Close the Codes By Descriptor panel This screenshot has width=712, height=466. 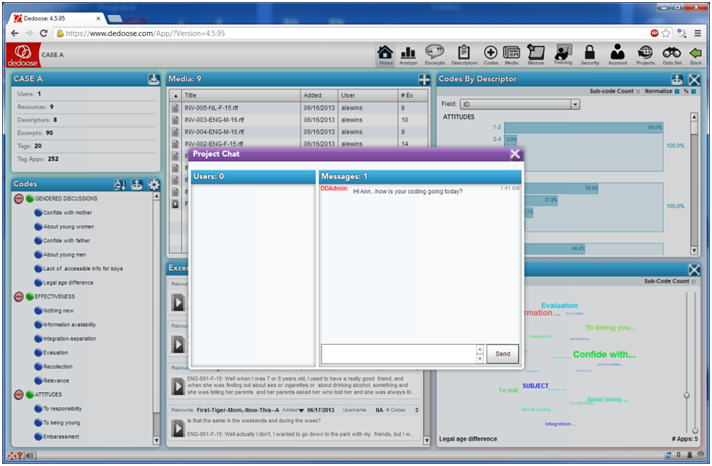[694, 79]
